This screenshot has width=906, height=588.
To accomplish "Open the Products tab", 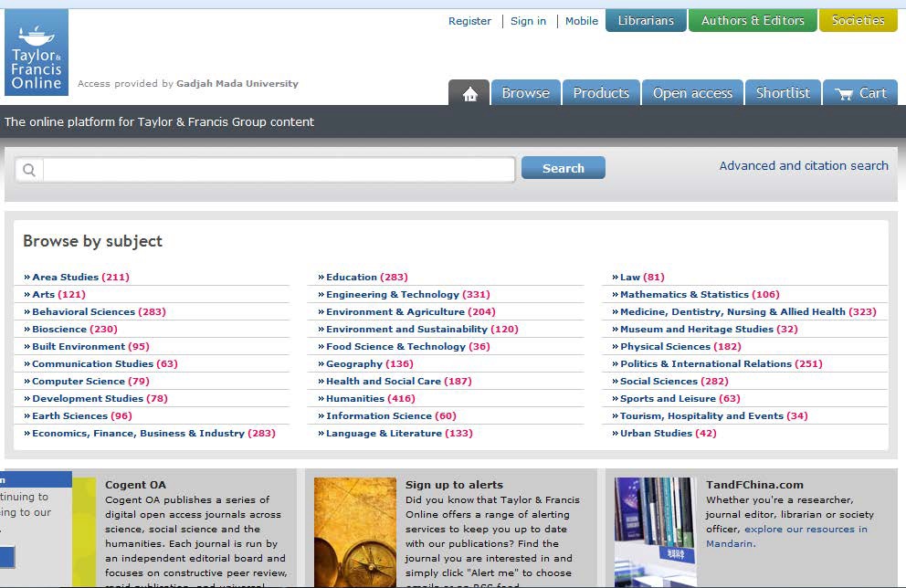I will click(601, 93).
